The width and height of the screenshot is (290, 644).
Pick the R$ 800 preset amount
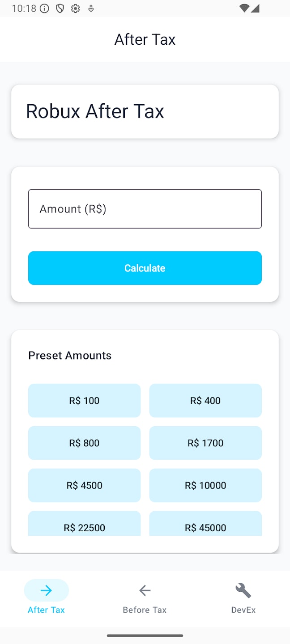pyautogui.click(x=84, y=443)
